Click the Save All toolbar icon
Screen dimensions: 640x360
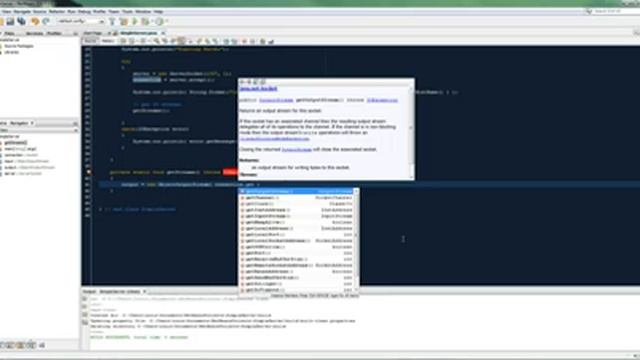[x=21, y=21]
